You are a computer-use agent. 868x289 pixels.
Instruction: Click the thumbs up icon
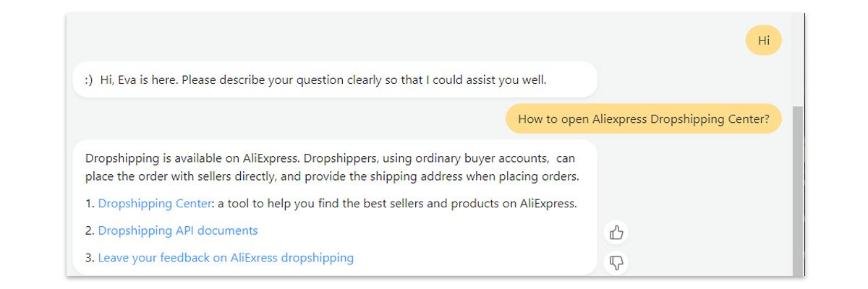point(616,233)
